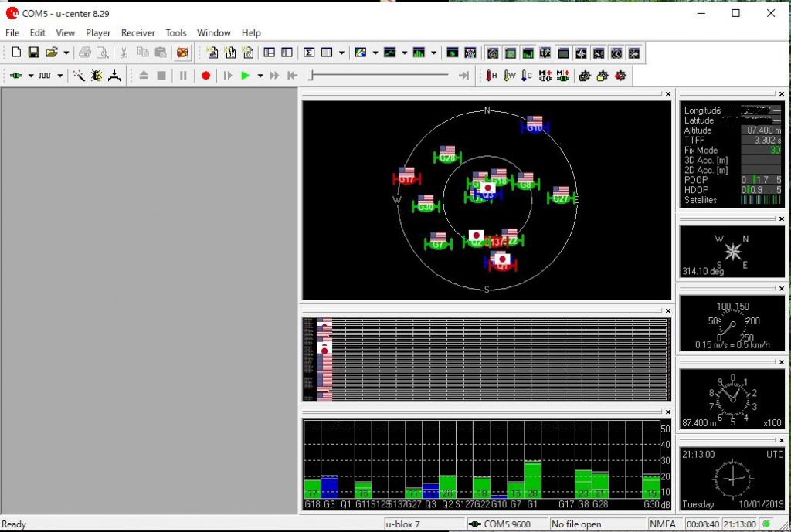Click the Warmstart (W) thermometer icon
The height and width of the screenshot is (532, 791).
509,76
